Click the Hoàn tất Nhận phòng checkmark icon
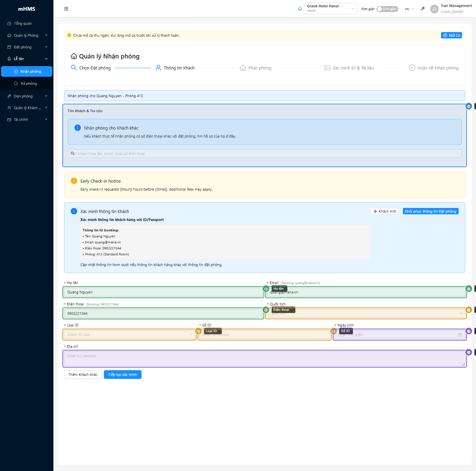476x471 pixels. [412, 68]
